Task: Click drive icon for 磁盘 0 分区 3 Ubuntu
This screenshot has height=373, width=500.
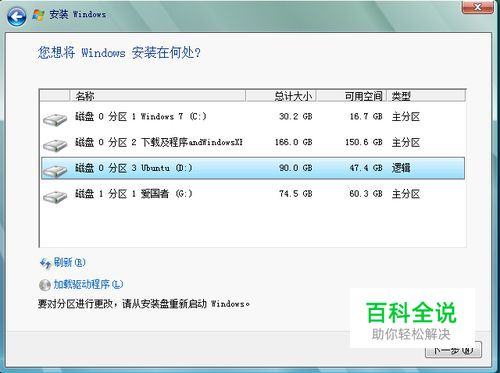Action: pyautogui.click(x=55, y=171)
